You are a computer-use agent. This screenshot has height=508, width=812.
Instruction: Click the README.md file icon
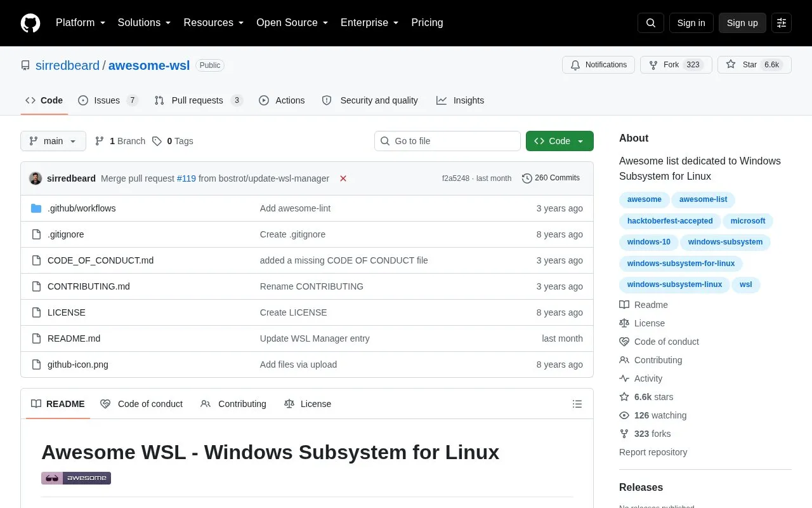click(x=36, y=338)
